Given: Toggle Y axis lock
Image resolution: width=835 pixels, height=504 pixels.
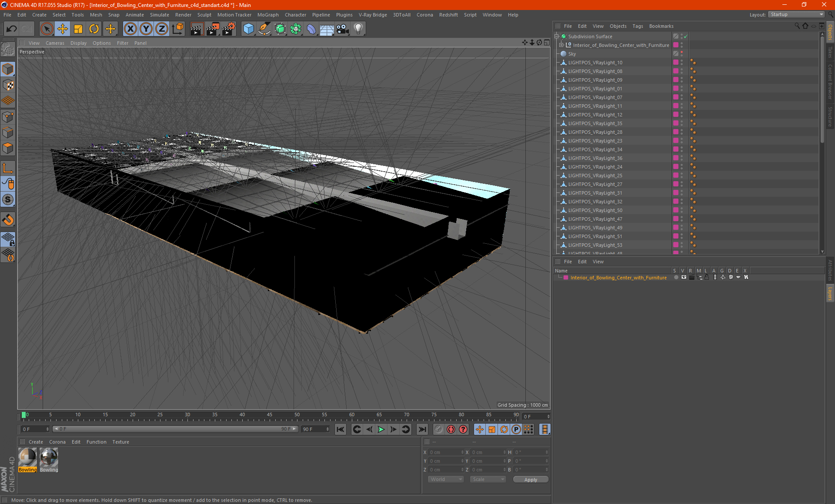Looking at the screenshot, I should pyautogui.click(x=146, y=29).
